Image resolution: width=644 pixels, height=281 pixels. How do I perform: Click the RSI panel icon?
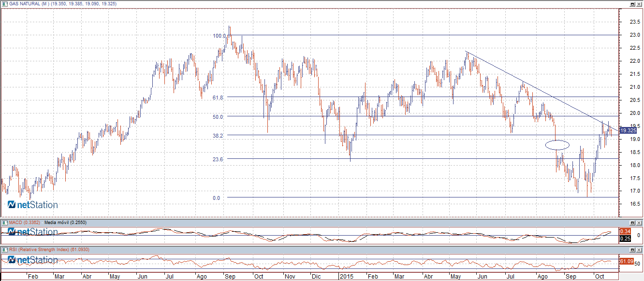4,250
